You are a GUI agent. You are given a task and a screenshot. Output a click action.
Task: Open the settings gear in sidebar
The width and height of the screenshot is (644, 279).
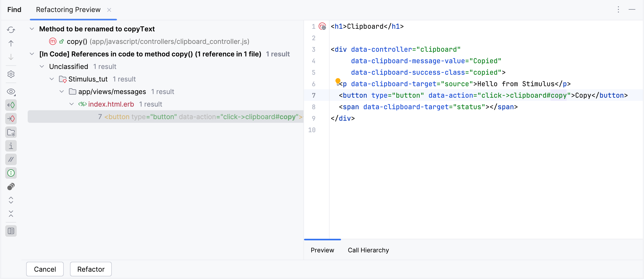[x=11, y=74]
